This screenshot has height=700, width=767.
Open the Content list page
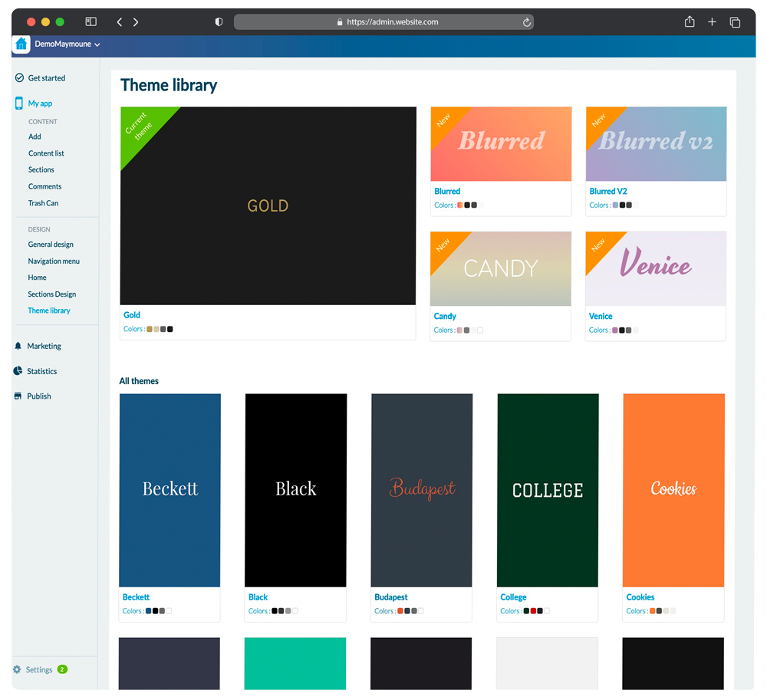46,153
